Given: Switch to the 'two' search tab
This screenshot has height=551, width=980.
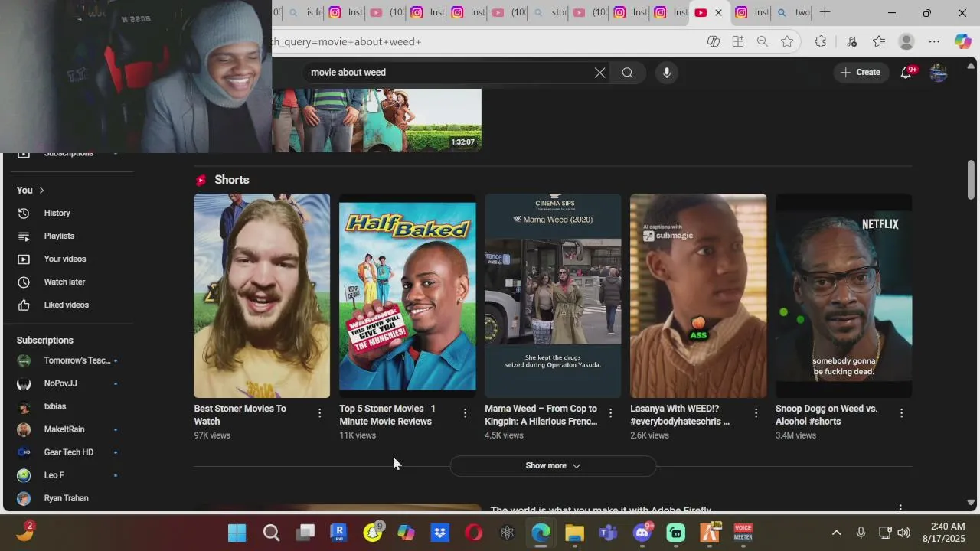Looking at the screenshot, I should 792,12.
